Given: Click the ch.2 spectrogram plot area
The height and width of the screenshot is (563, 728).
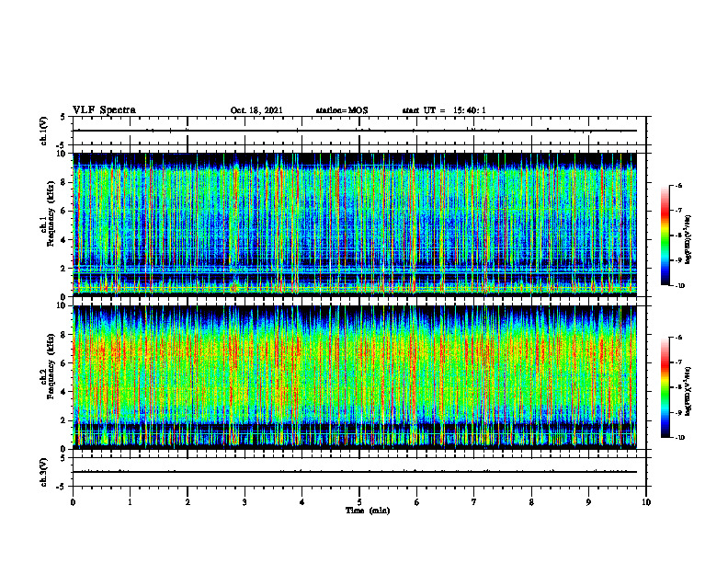Looking at the screenshot, I should [x=355, y=377].
